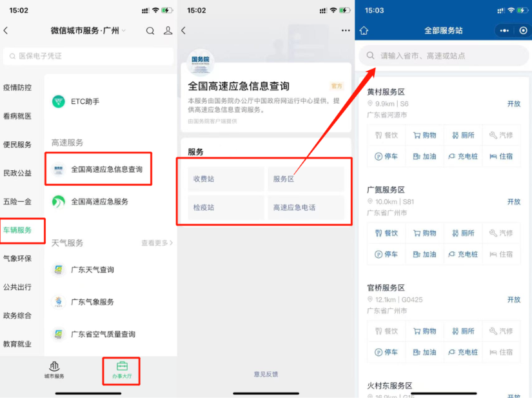
Task: Select the 教育就业 category
Action: tap(17, 344)
